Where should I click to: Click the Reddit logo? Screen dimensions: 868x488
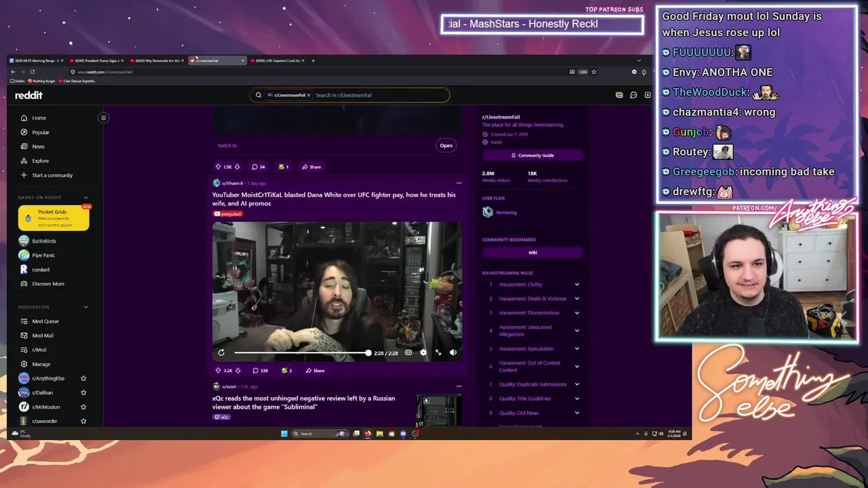[28, 96]
